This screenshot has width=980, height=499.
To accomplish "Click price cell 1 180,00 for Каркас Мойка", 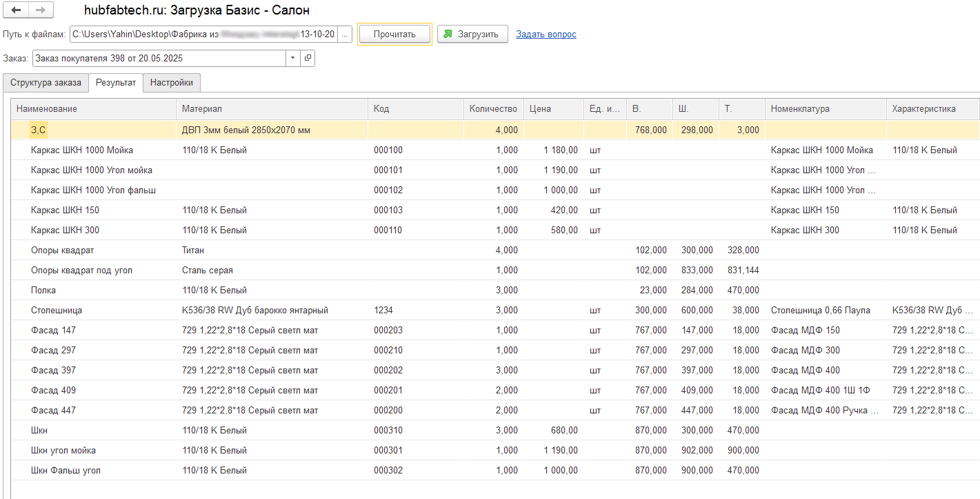I will pos(561,150).
